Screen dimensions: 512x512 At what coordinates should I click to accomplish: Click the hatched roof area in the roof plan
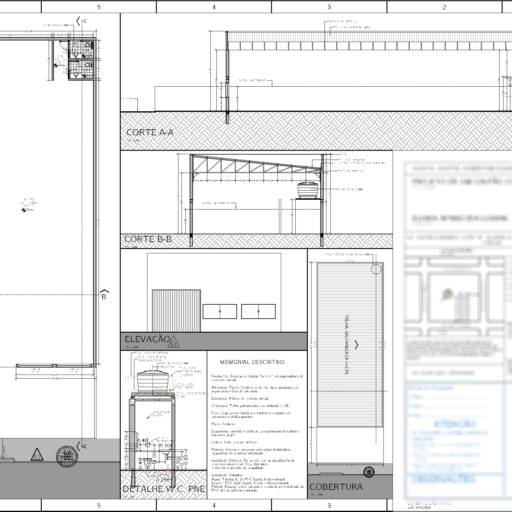(350, 345)
